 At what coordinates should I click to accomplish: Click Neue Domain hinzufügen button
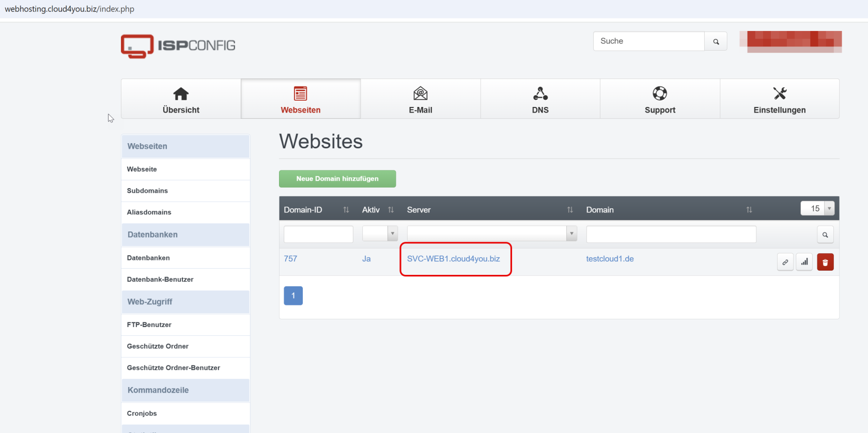337,179
